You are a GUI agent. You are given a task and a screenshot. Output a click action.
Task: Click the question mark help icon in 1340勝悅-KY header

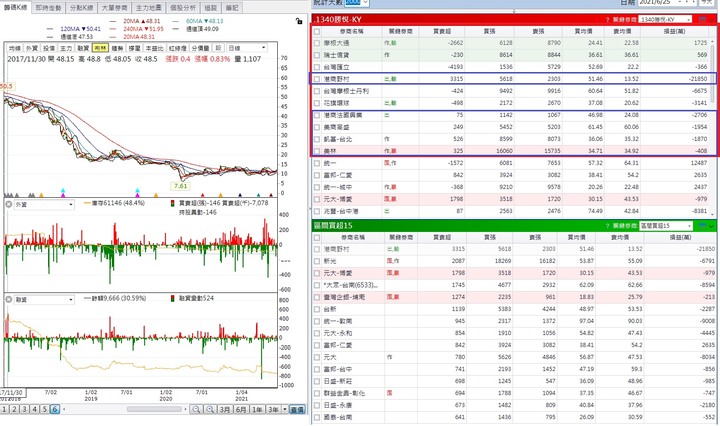click(x=607, y=20)
